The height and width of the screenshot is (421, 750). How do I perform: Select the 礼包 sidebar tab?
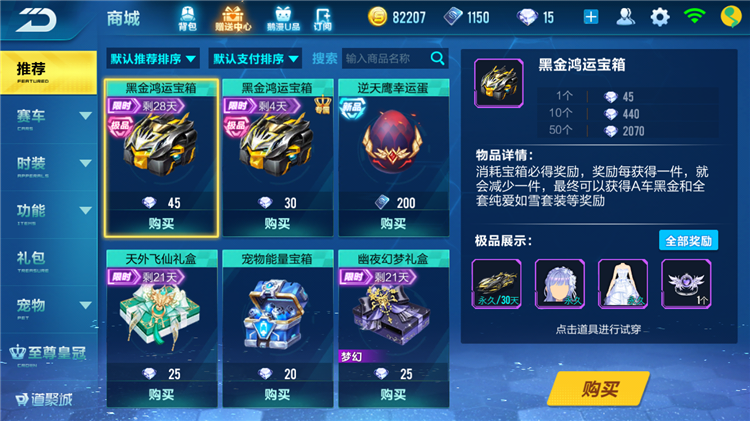point(48,262)
